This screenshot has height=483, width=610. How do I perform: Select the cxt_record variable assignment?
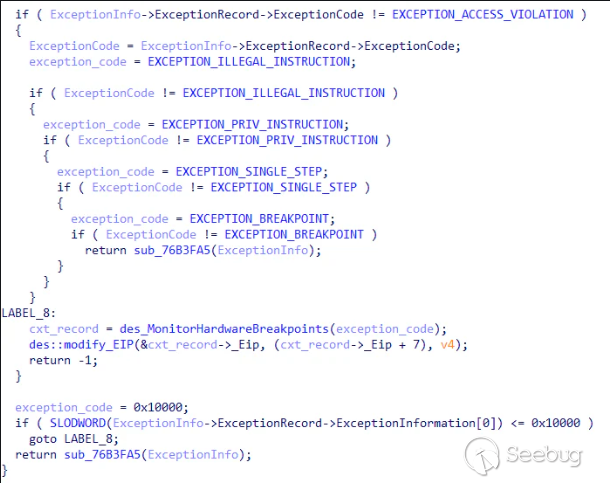(64, 329)
